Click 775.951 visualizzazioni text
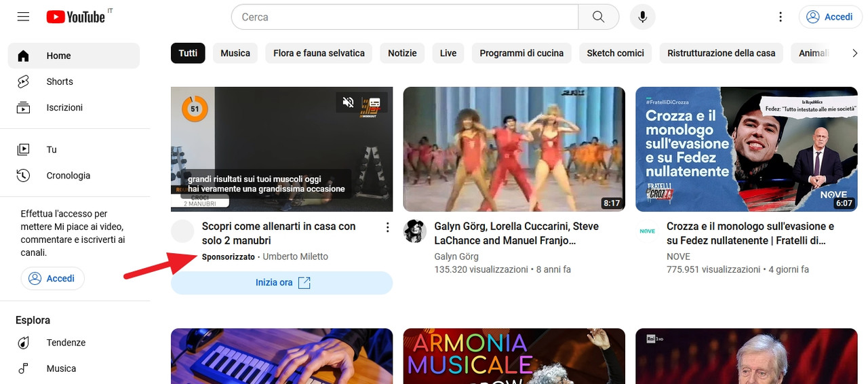 coord(713,269)
